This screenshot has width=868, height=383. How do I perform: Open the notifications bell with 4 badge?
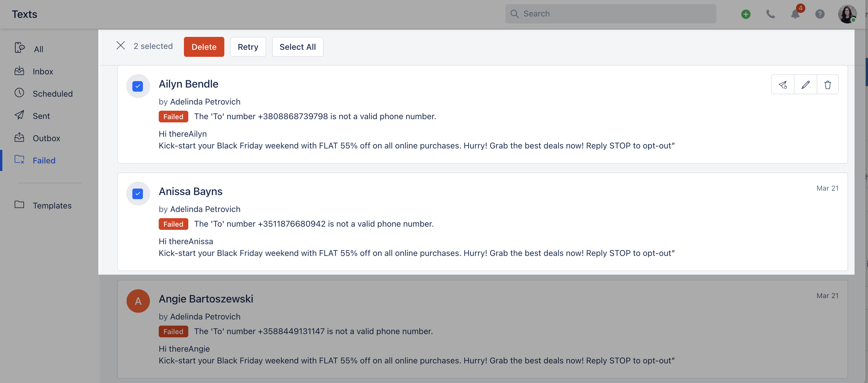pyautogui.click(x=795, y=14)
